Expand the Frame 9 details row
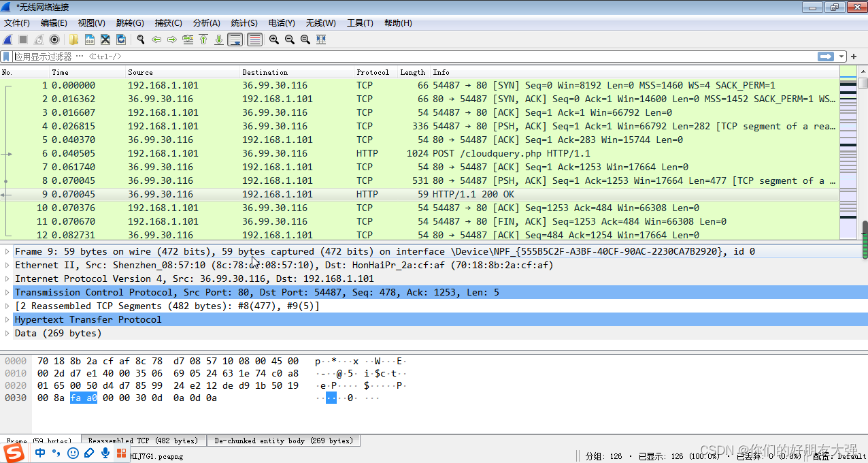 click(7, 251)
